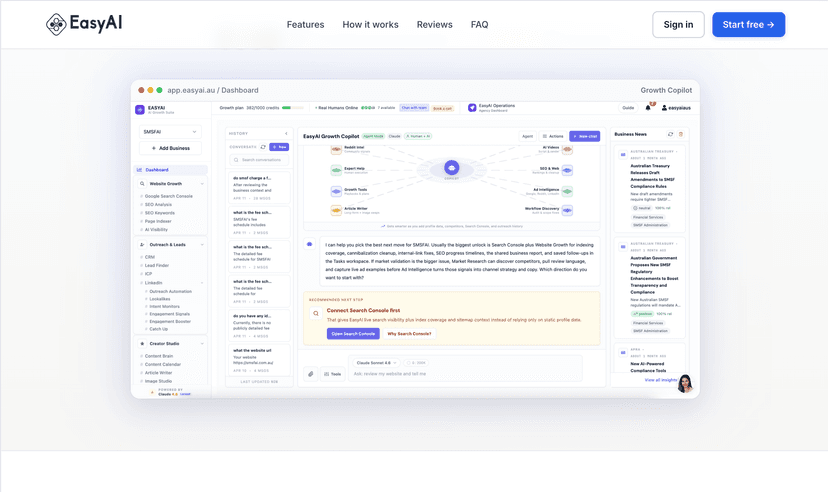828x492 pixels.
Task: Click the Add Business button
Action: point(170,148)
